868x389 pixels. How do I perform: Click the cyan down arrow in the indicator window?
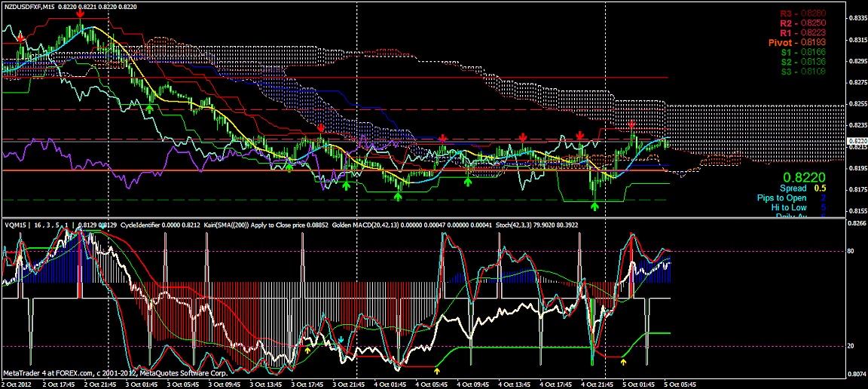tap(341, 340)
